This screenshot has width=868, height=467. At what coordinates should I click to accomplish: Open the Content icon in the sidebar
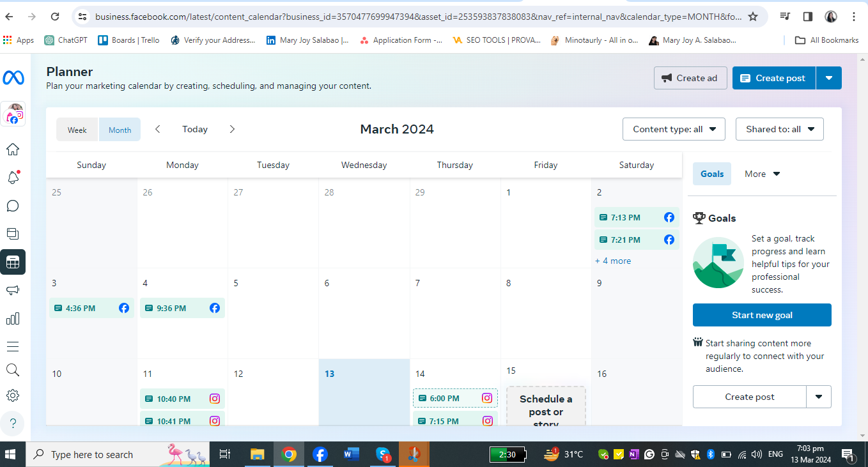tap(13, 234)
